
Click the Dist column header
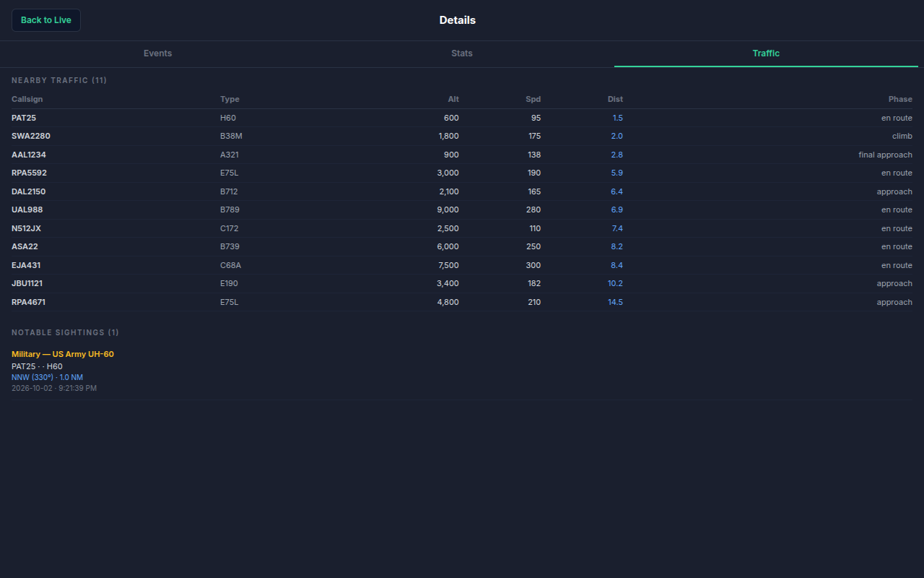pos(615,99)
